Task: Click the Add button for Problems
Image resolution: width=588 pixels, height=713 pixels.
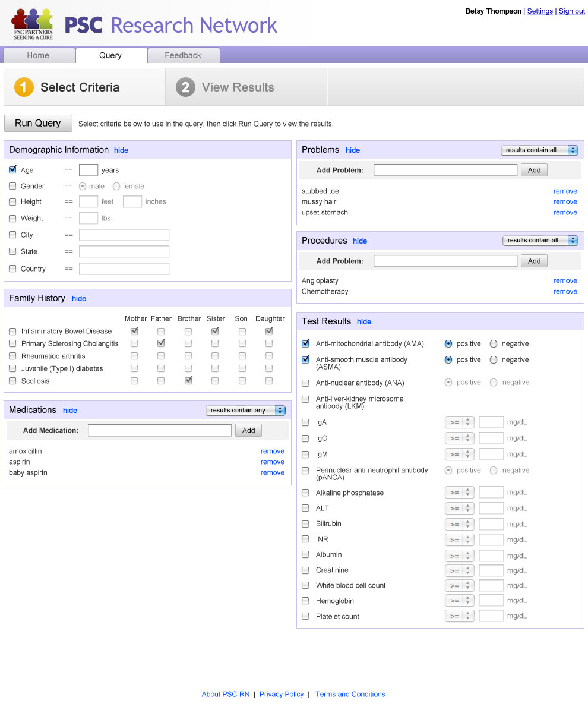Action: [x=534, y=170]
